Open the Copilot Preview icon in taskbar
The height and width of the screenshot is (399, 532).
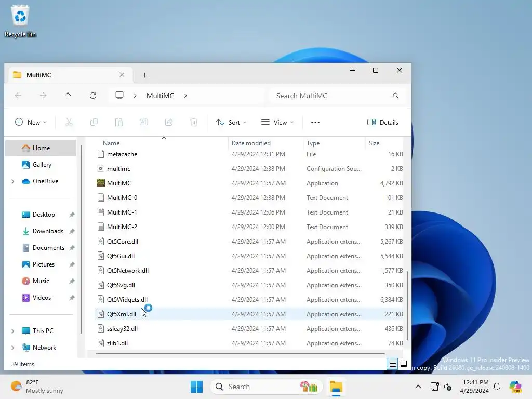pyautogui.click(x=515, y=387)
